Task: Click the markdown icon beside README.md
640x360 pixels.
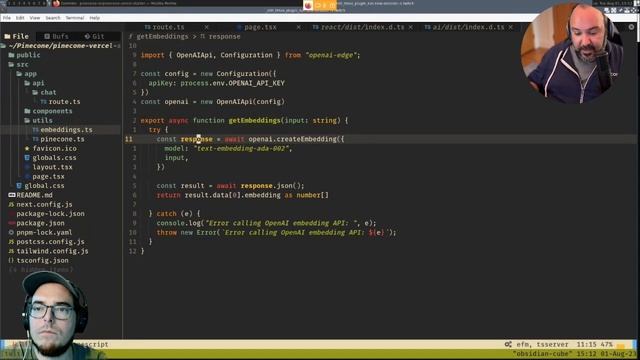Action: [11, 195]
